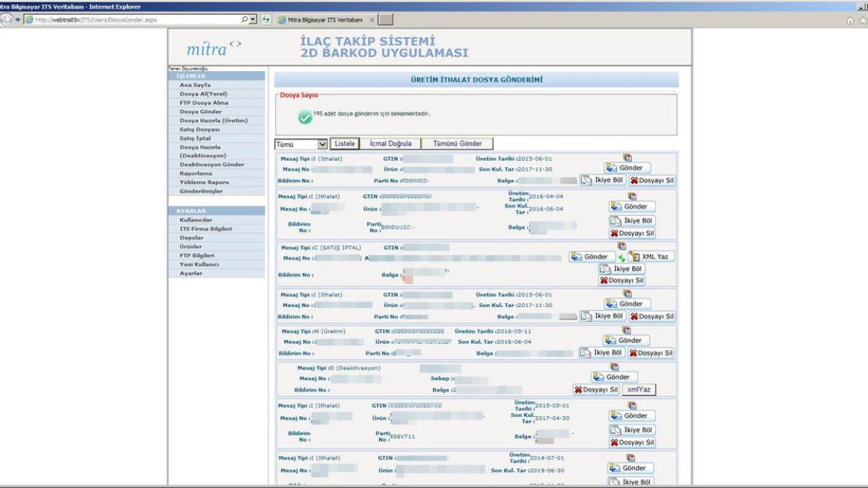Click the clipboard icon above Gönder in the 2016-04-04 row
This screenshot has height=488, width=868.
631,196
